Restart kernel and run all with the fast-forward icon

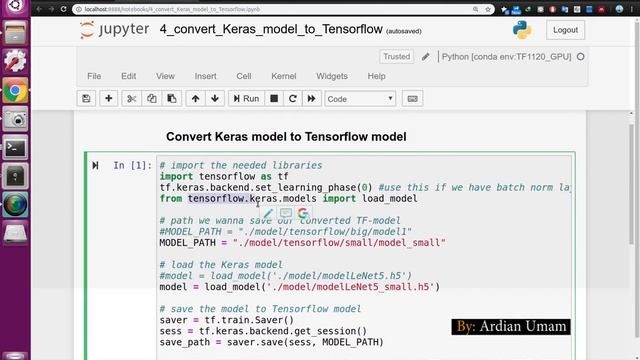311,99
